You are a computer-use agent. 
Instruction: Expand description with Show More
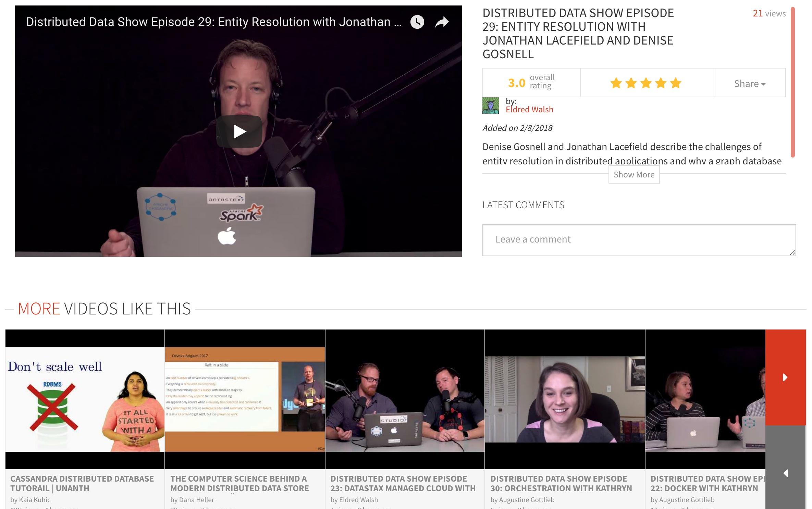pos(634,175)
